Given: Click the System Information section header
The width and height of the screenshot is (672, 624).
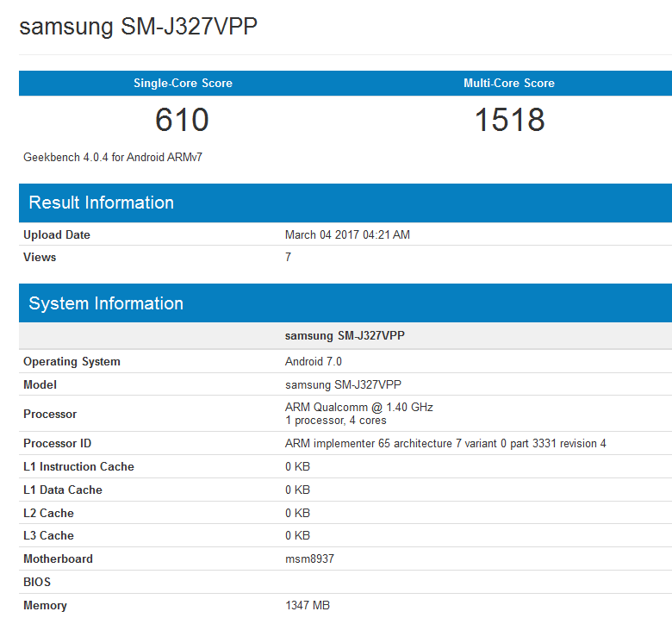Looking at the screenshot, I should [x=106, y=303].
